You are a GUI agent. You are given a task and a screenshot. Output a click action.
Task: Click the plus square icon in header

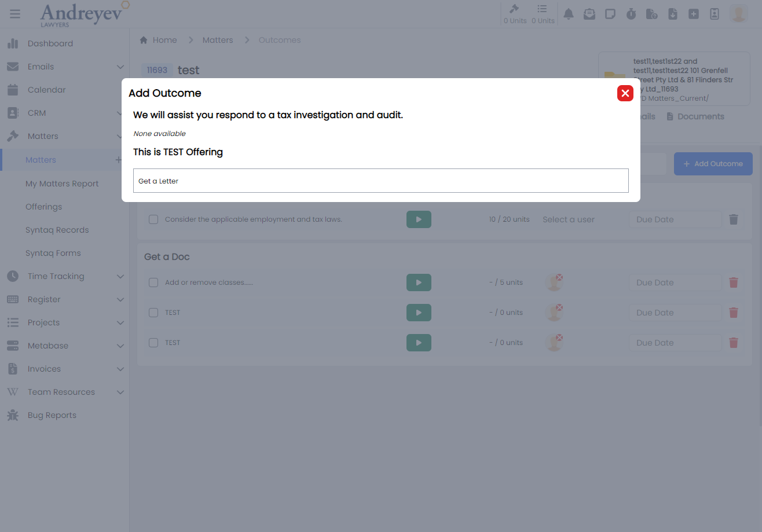click(x=693, y=14)
